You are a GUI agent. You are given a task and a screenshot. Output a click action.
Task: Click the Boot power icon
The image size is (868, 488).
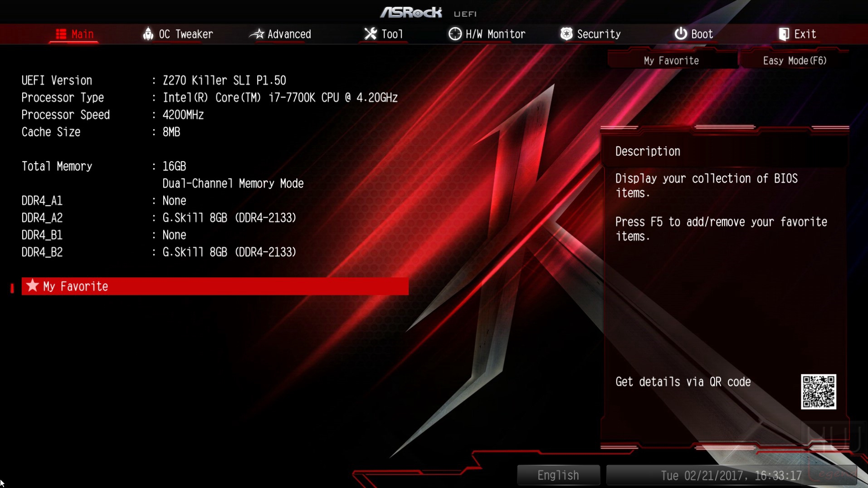681,34
